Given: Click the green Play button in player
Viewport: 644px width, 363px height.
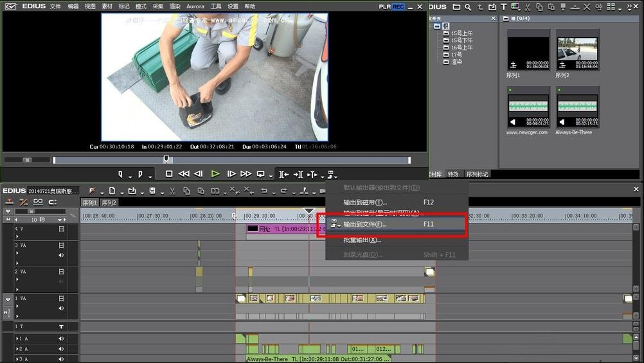Looking at the screenshot, I should coord(215,173).
